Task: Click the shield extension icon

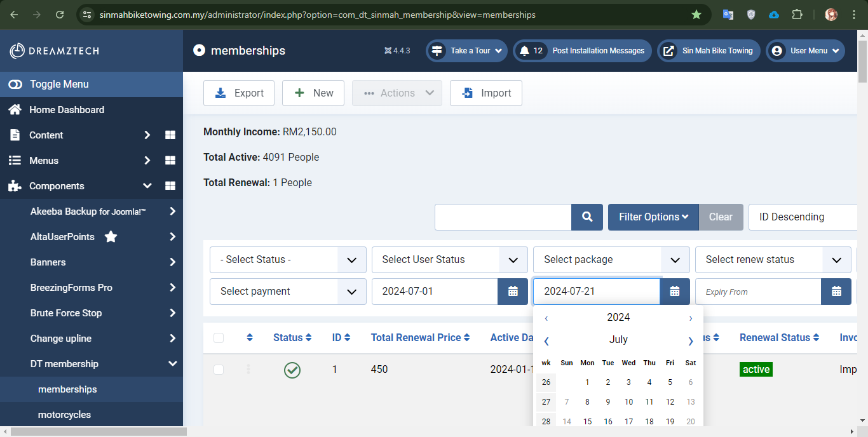Action: pos(751,15)
